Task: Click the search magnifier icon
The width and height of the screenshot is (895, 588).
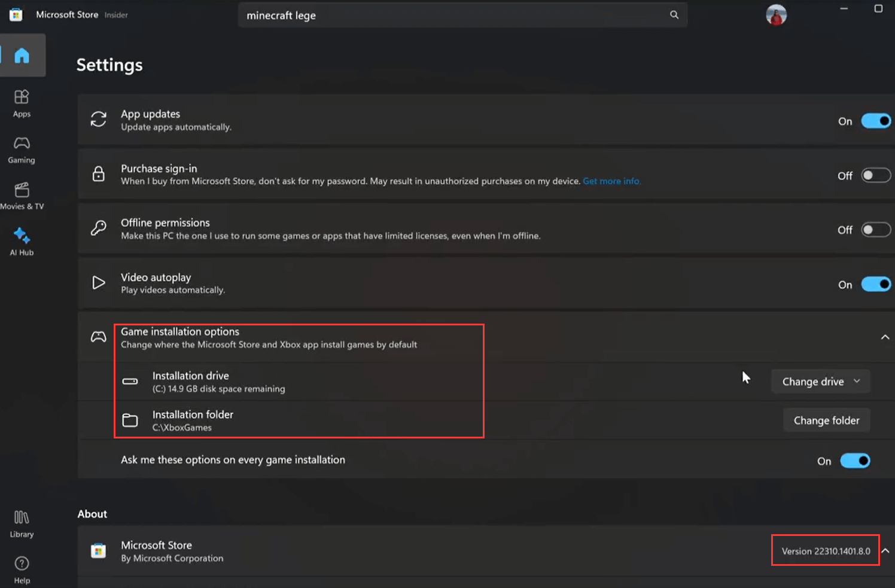Action: click(674, 15)
